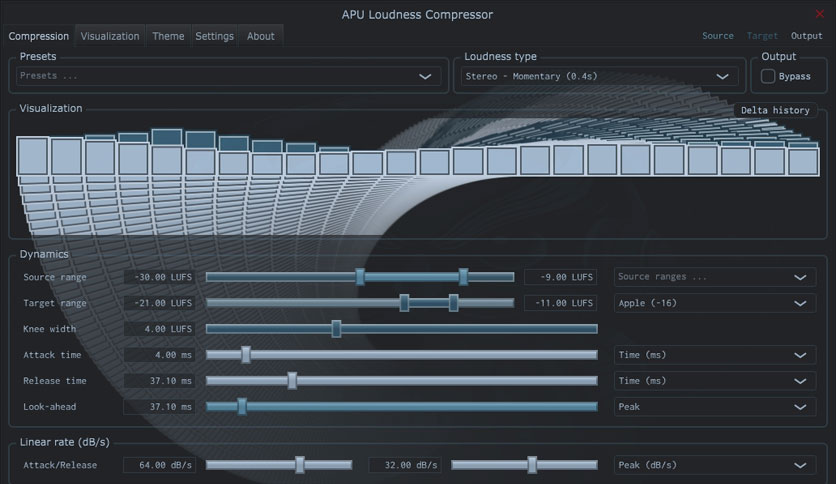Click the linear Release rate slider handle

pos(532,465)
